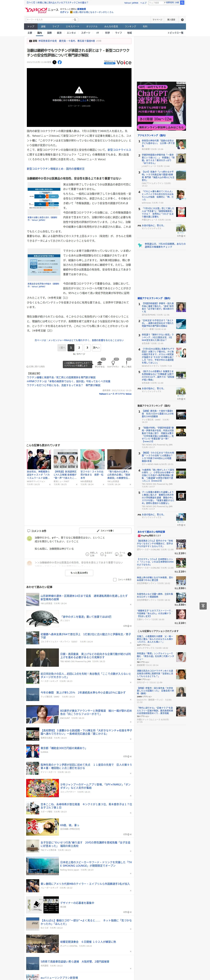
Task: Open the ヘルプ link in header
Action: 143,3
